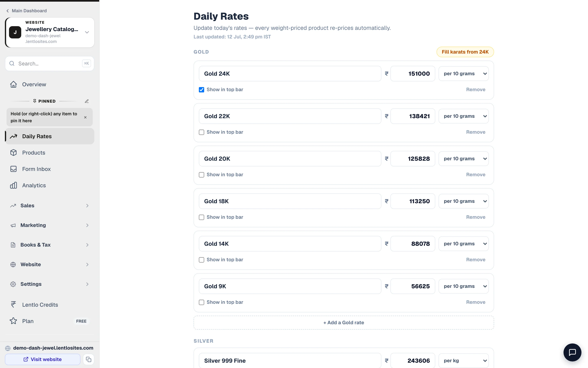The width and height of the screenshot is (588, 368).
Task: Click the Settings gear icon
Action: pyautogui.click(x=13, y=284)
